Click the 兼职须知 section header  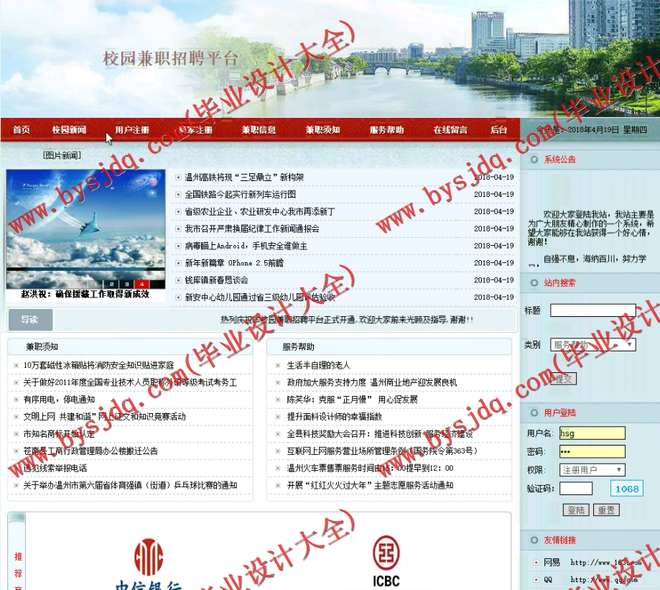coord(42,347)
